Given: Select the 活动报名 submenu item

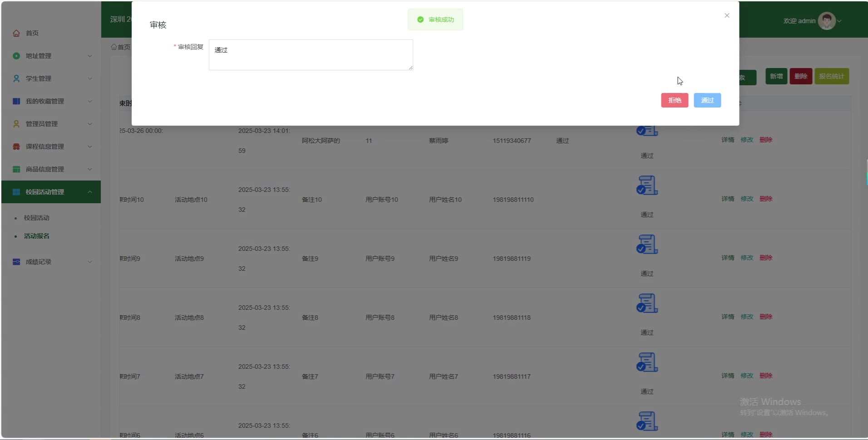Looking at the screenshot, I should pyautogui.click(x=37, y=236).
